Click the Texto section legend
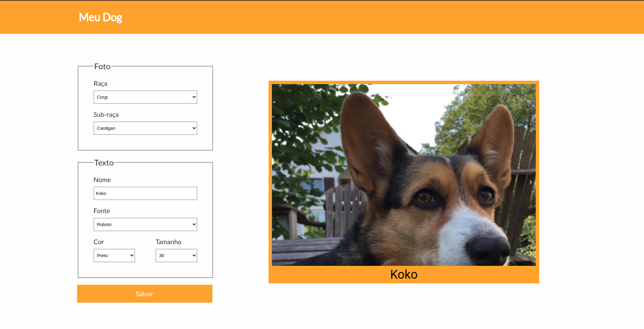 tap(104, 163)
